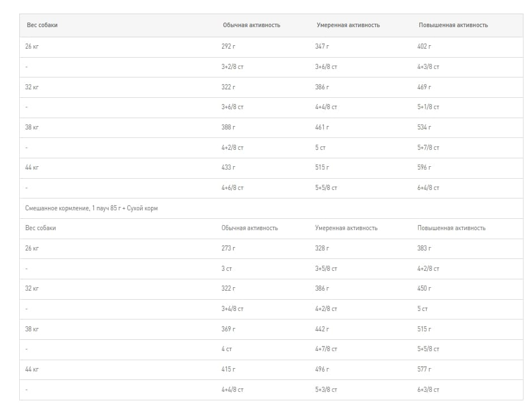This screenshot has width=532, height=406.
Task: Select the 6+3/8 ст cell
Action: 428,390
